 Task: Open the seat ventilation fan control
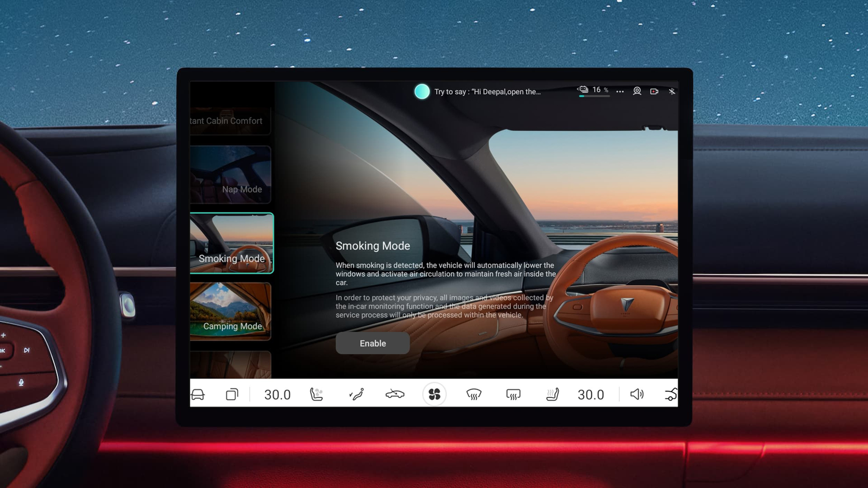[316, 394]
